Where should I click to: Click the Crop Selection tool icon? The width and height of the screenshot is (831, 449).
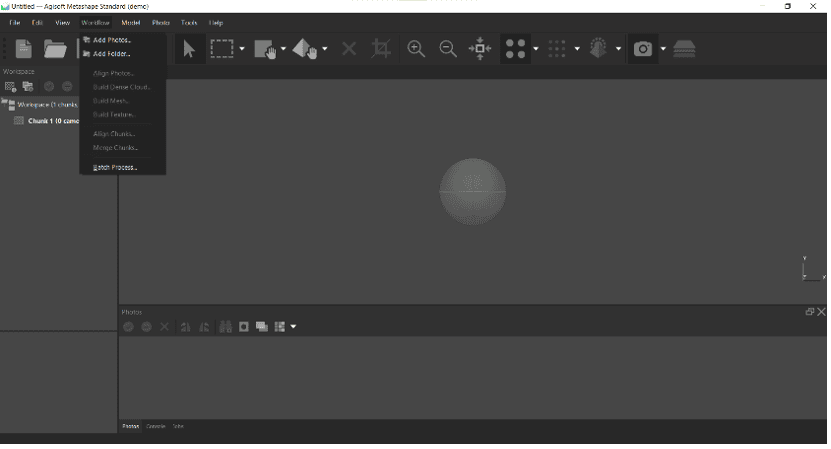381,49
